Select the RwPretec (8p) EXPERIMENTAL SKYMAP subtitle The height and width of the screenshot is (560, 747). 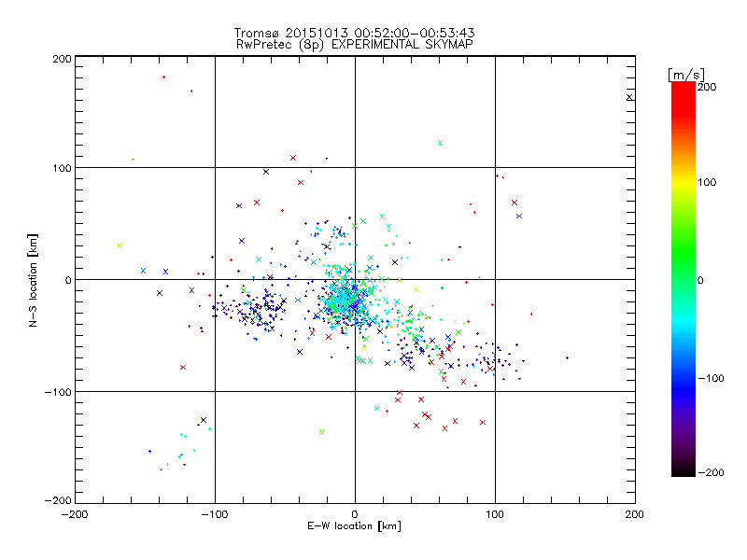coord(355,45)
